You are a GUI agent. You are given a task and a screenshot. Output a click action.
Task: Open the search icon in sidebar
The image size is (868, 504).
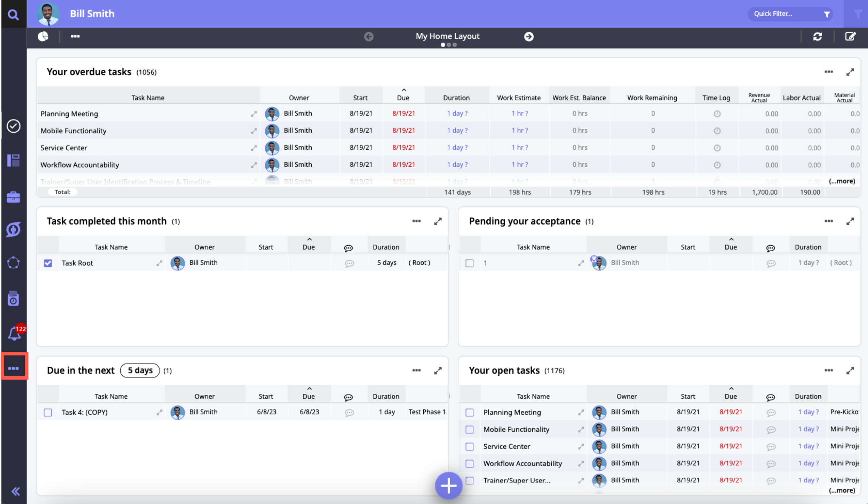(x=13, y=15)
